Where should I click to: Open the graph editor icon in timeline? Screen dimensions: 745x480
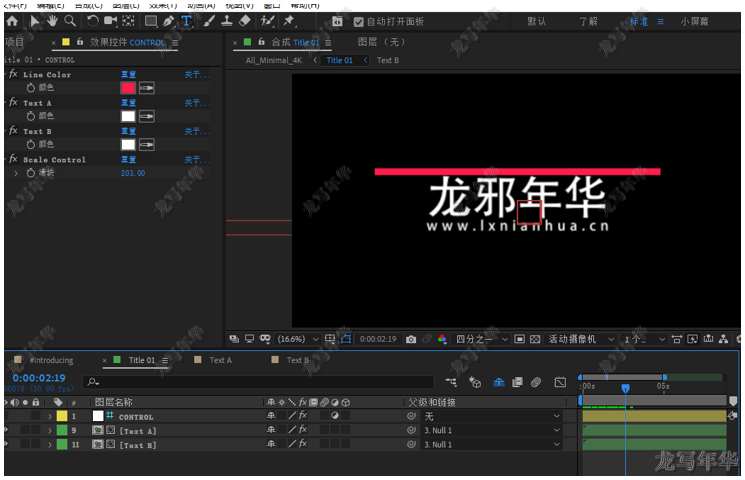tap(560, 382)
